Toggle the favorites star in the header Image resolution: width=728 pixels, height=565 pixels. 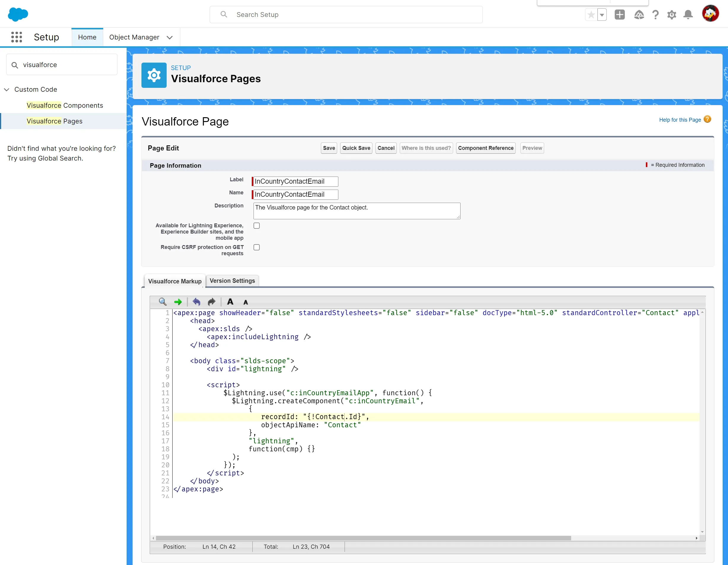tap(591, 15)
